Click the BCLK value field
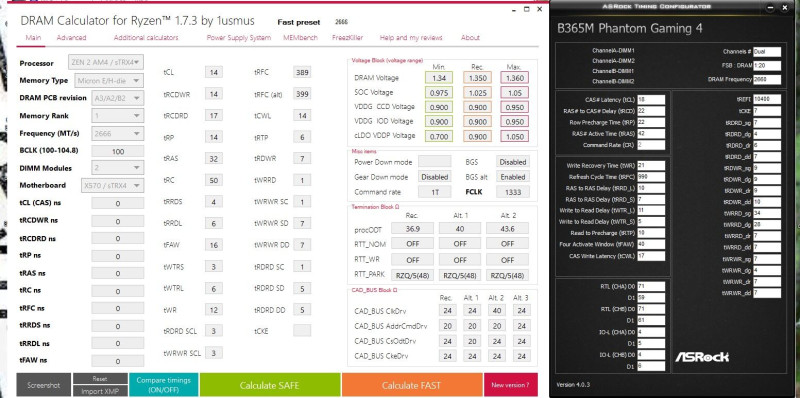The height and width of the screenshot is (398, 800). click(118, 152)
